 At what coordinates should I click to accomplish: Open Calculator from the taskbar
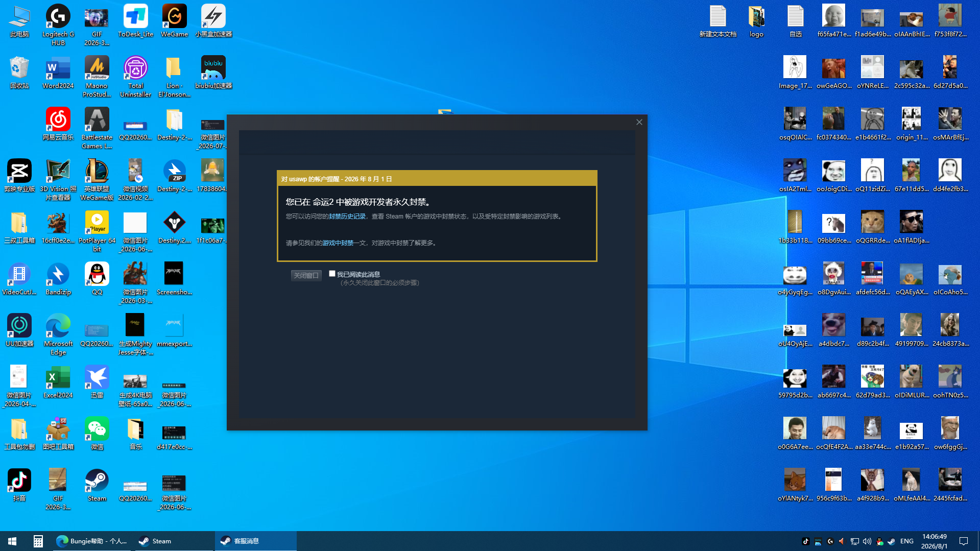coord(38,541)
